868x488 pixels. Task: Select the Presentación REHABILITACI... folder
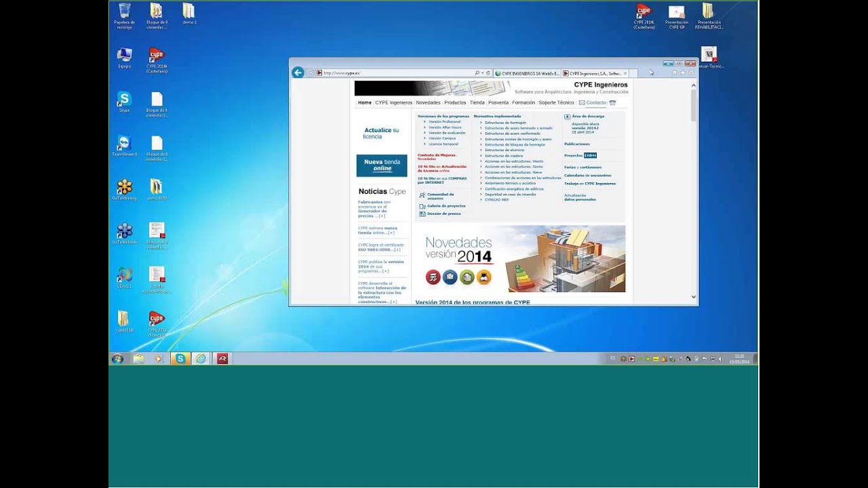click(709, 16)
